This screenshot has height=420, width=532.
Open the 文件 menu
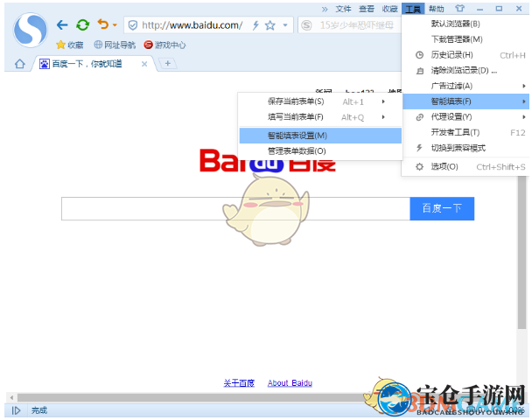pyautogui.click(x=343, y=9)
